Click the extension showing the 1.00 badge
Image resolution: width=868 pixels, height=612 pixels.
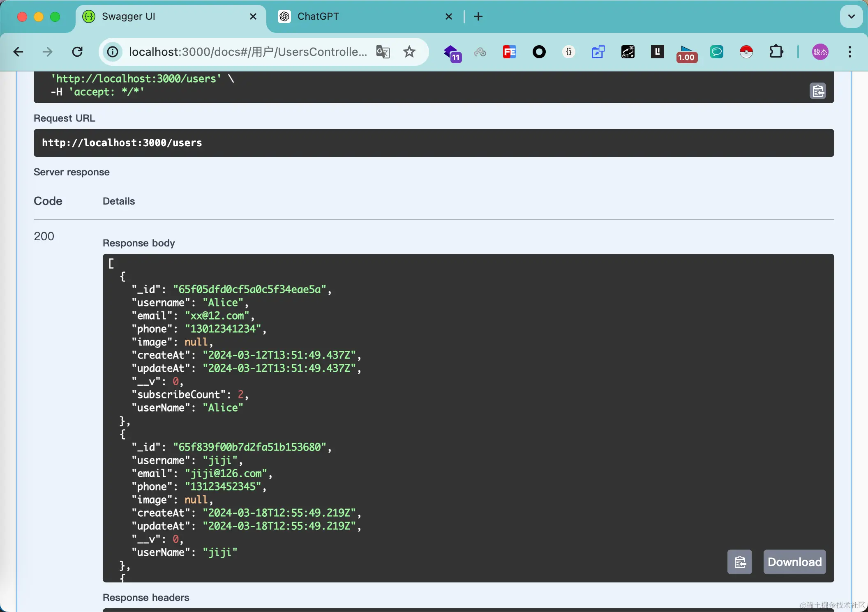pos(686,53)
